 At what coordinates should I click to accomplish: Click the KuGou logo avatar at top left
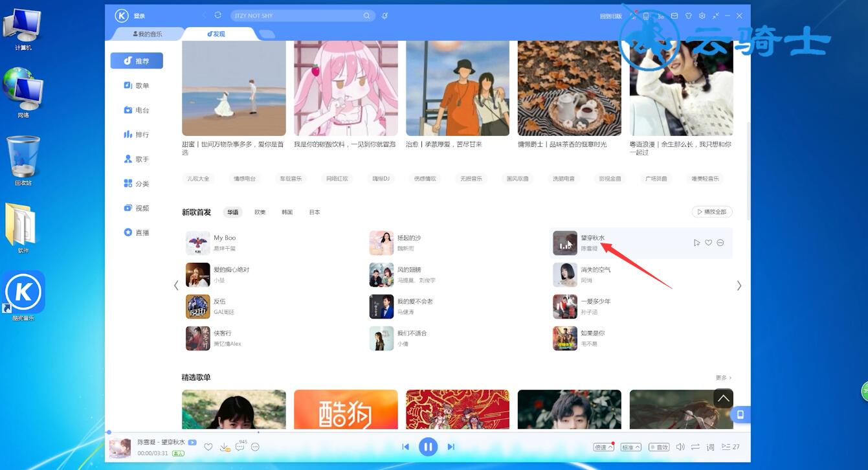[x=122, y=16]
